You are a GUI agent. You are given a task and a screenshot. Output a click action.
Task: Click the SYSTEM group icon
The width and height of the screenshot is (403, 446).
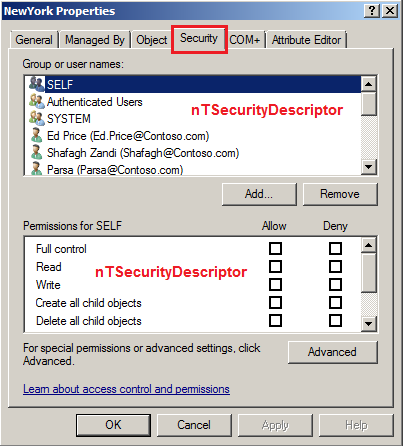click(x=36, y=118)
